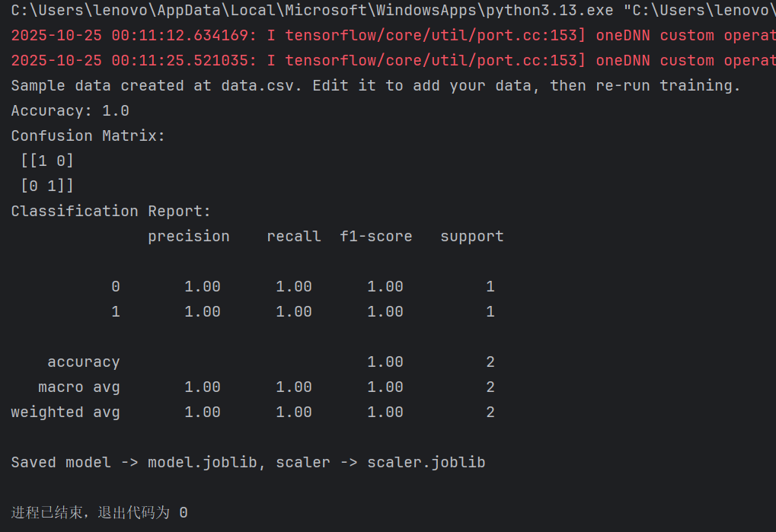Click the "weighted avg" row label
Viewport: 776px width, 532px height.
pyautogui.click(x=65, y=412)
